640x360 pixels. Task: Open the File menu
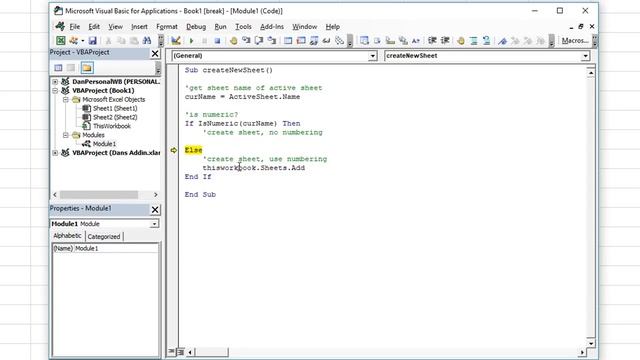(x=75, y=27)
